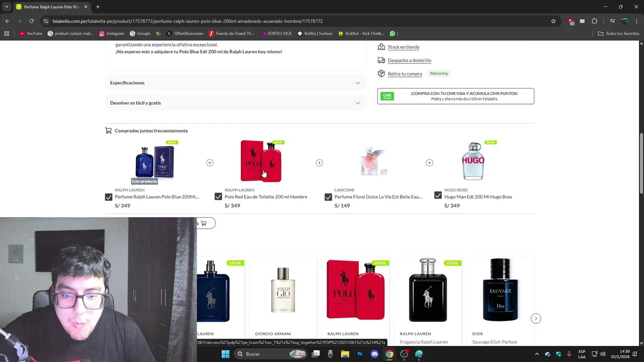Close the Perfume Ralph Lauren tab
Viewport: 644px width, 362px height.
[x=86, y=7]
